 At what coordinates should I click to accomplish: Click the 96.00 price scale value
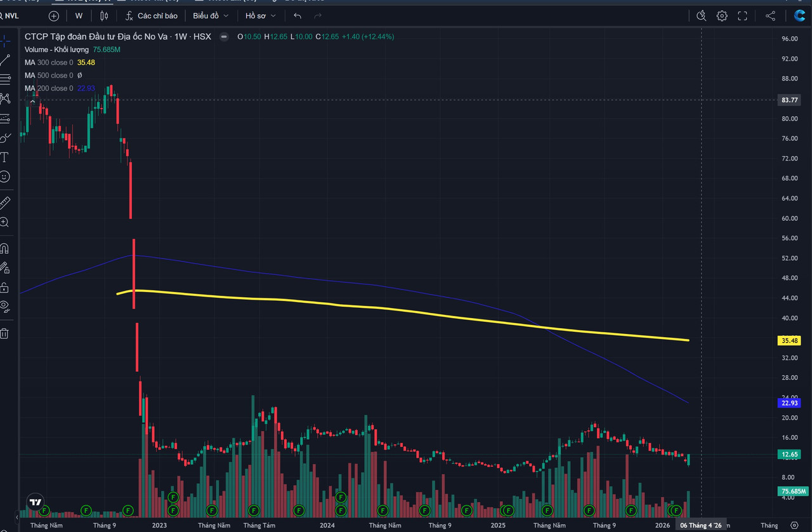tap(790, 39)
